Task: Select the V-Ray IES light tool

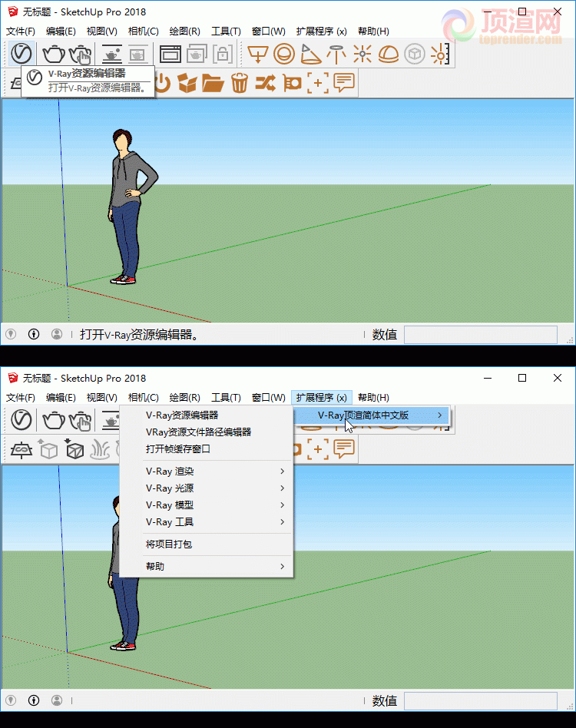Action: (336, 54)
